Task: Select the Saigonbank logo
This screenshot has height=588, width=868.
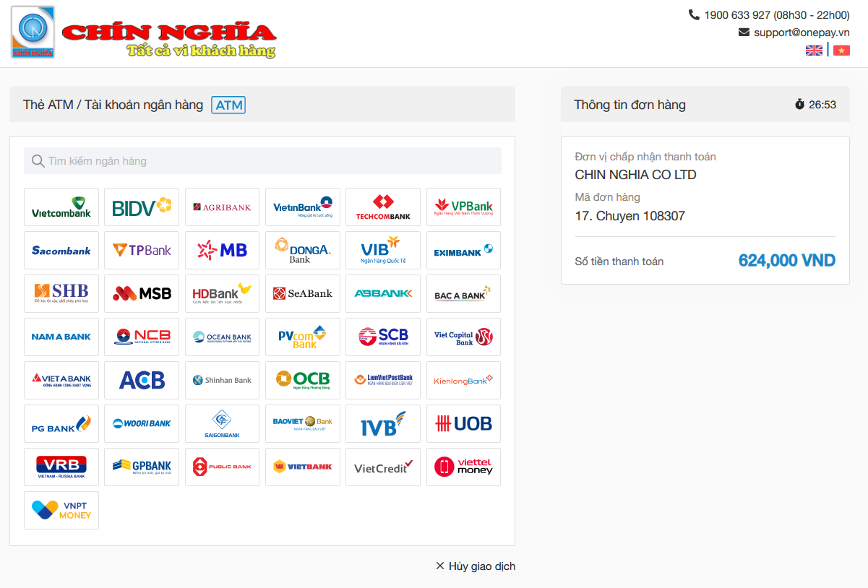Action: 222,424
